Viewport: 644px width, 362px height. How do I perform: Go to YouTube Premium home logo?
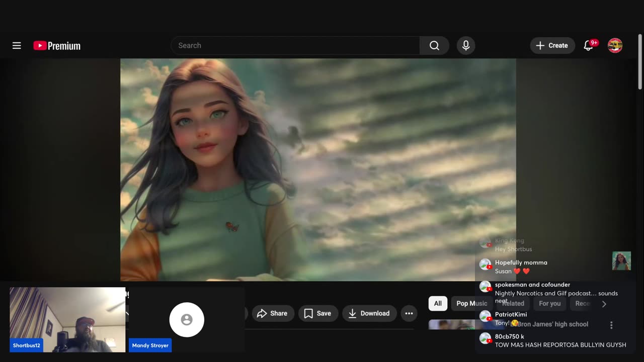(57, 46)
